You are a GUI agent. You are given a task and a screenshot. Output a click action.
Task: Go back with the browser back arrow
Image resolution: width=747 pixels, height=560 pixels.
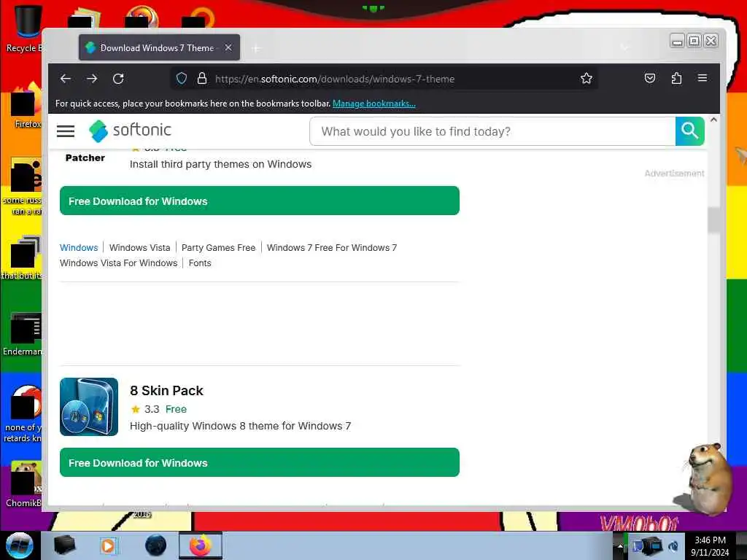(x=65, y=79)
